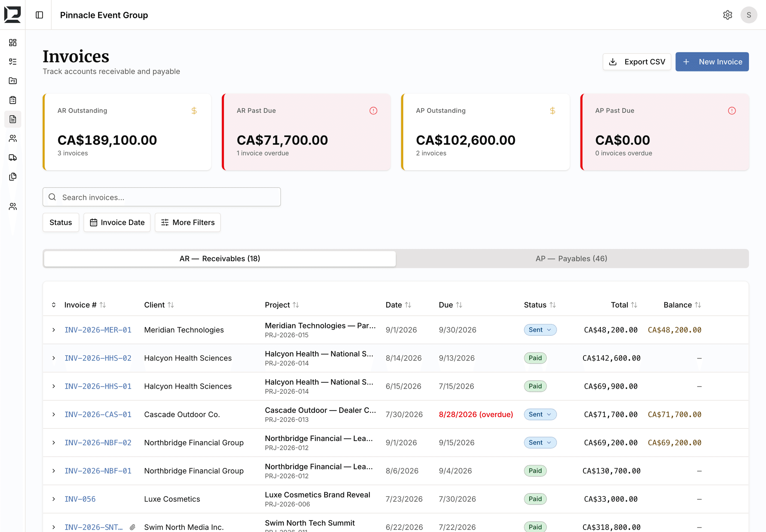Open Sent status dropdown for Meridian Technologies
The height and width of the screenshot is (532, 766).
pyautogui.click(x=540, y=330)
